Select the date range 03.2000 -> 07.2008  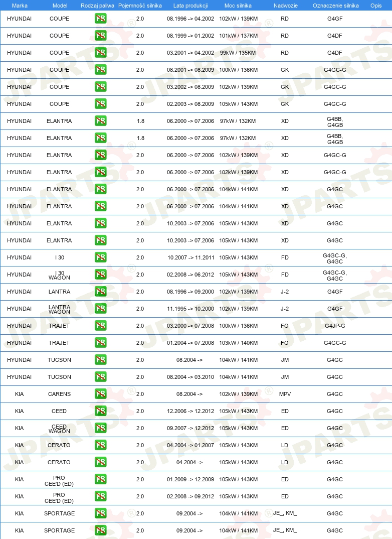point(190,326)
